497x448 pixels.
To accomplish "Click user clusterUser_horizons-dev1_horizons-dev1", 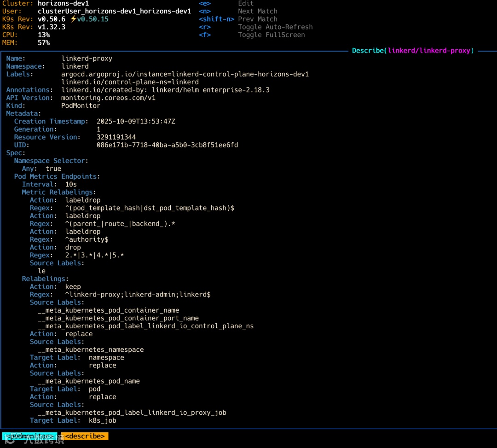I will click(x=115, y=11).
